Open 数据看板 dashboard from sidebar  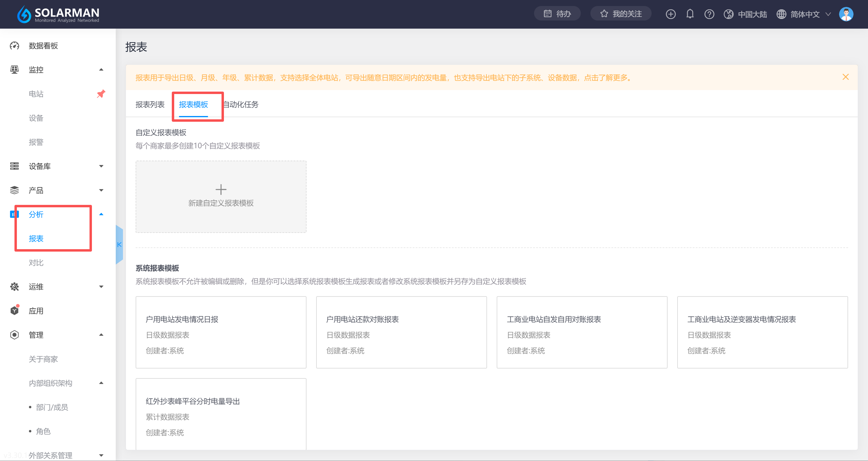click(x=43, y=45)
